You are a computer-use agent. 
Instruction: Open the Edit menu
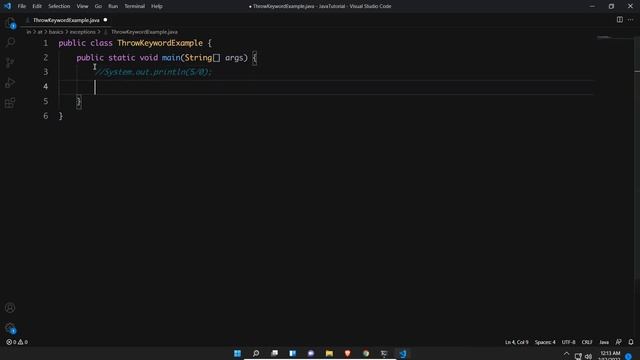(x=37, y=6)
